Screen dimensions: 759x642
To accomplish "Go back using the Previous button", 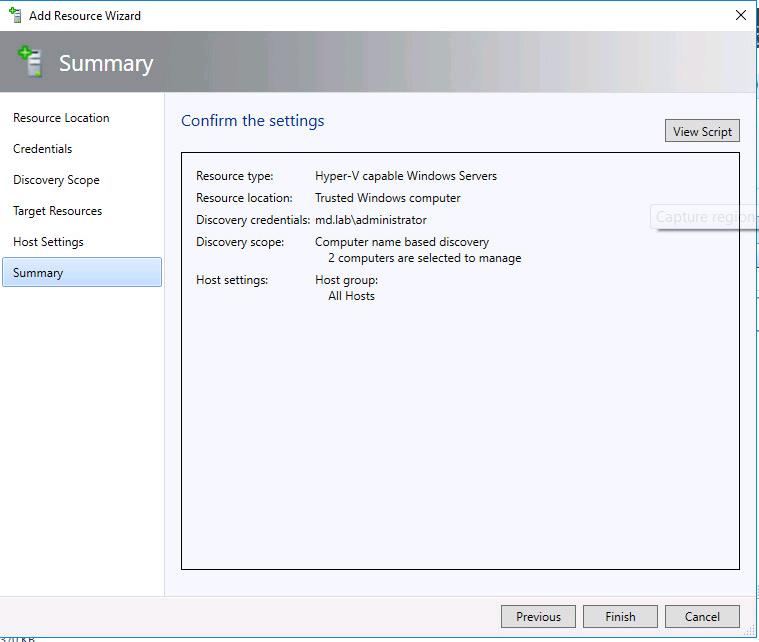I will 538,617.
